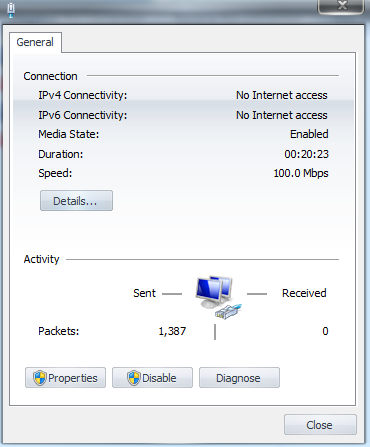
Task: Open the adapter Properties dialog
Action: pyautogui.click(x=65, y=378)
